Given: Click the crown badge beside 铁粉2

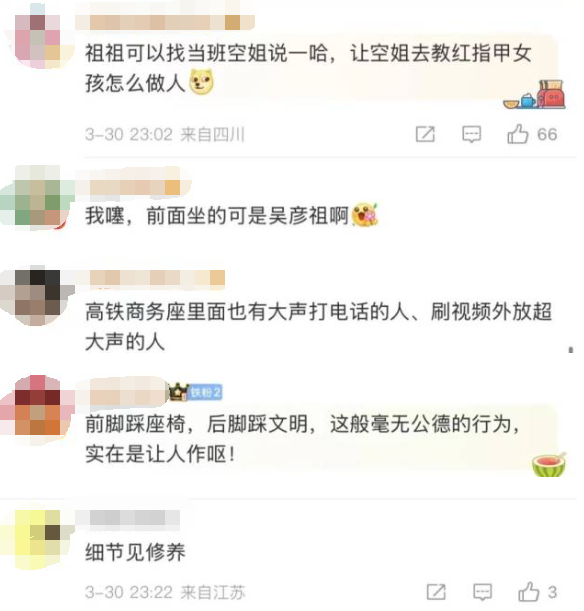Looking at the screenshot, I should tap(178, 392).
